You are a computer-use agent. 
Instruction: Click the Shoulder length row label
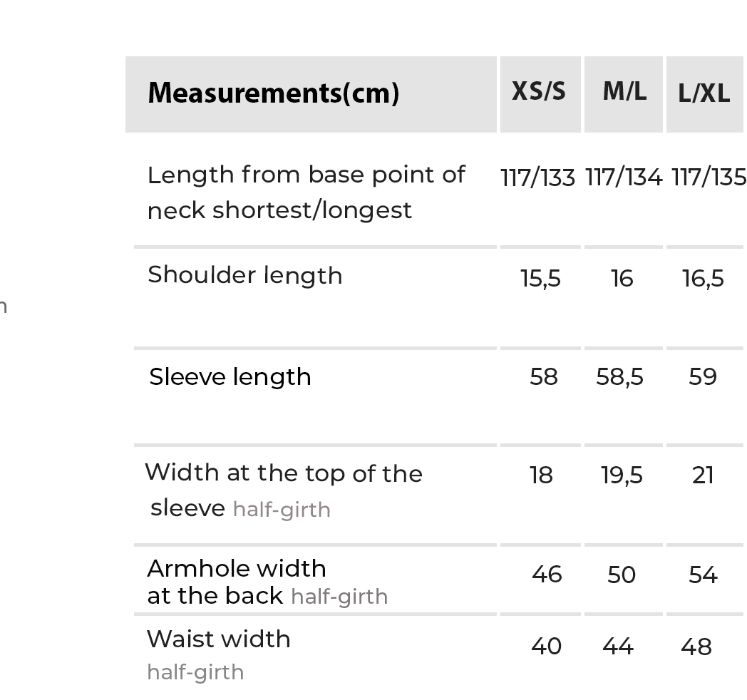tap(244, 276)
